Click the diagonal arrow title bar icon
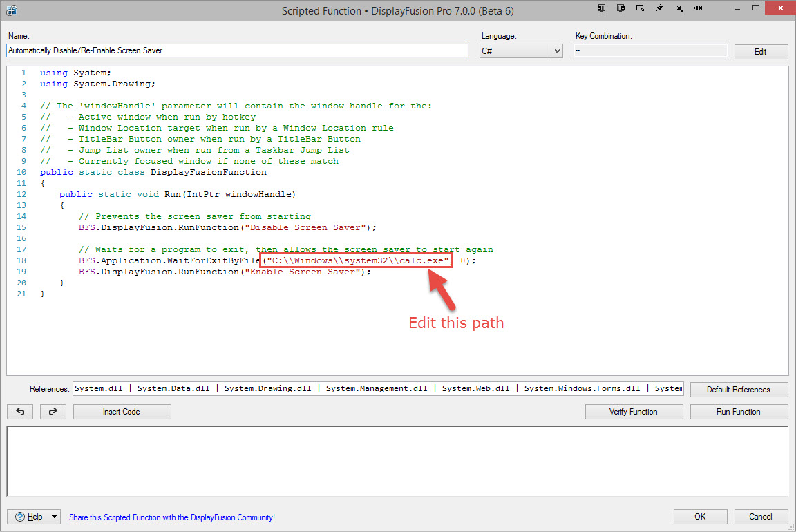Image resolution: width=796 pixels, height=532 pixels. point(679,8)
